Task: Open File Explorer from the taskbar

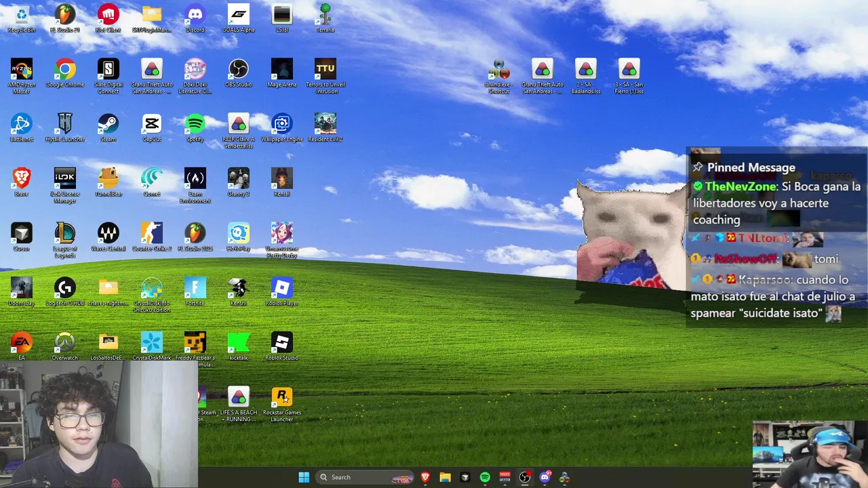Action: [x=445, y=477]
